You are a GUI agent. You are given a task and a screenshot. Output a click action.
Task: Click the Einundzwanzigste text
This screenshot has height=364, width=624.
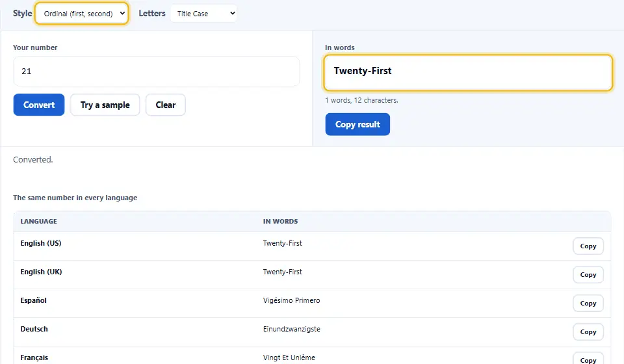point(291,329)
